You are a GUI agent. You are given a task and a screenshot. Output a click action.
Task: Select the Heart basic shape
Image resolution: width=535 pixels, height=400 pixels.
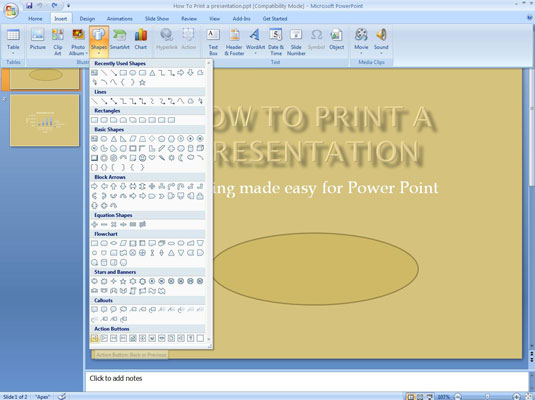pos(152,158)
